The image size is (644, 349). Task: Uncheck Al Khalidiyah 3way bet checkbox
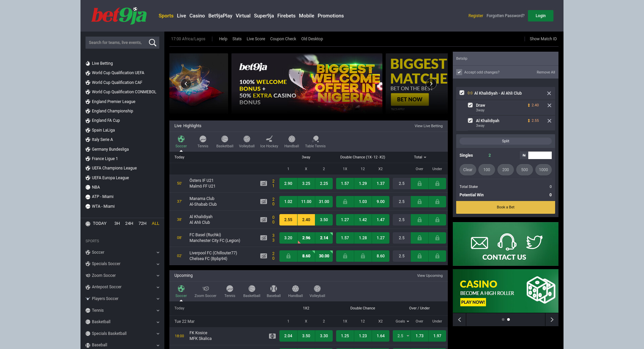(470, 120)
